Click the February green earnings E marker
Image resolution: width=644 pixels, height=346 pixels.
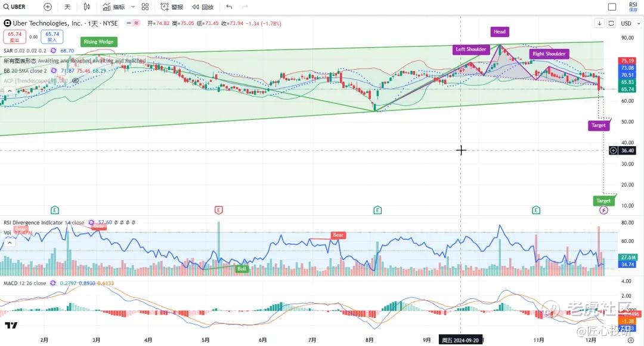[x=55, y=211]
